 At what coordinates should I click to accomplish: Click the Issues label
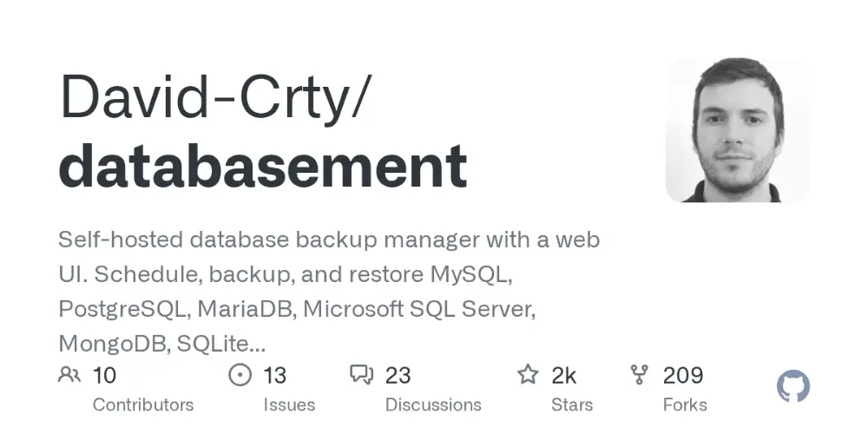[x=289, y=404]
